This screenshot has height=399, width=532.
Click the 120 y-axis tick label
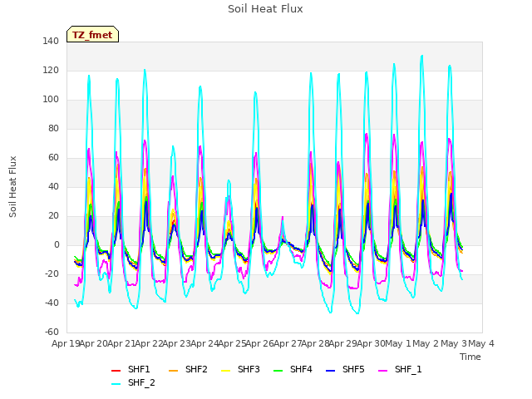point(51,71)
